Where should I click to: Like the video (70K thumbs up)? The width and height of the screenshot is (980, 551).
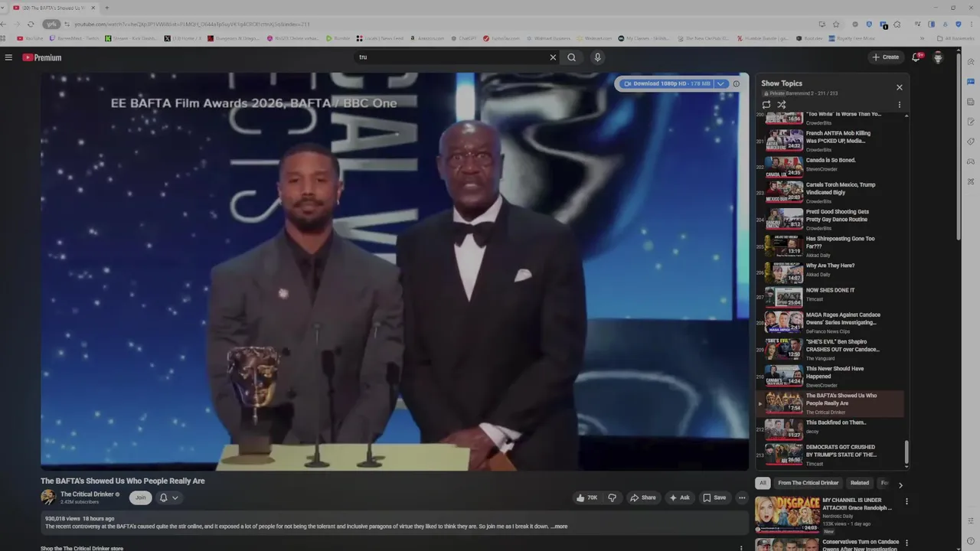pos(586,497)
